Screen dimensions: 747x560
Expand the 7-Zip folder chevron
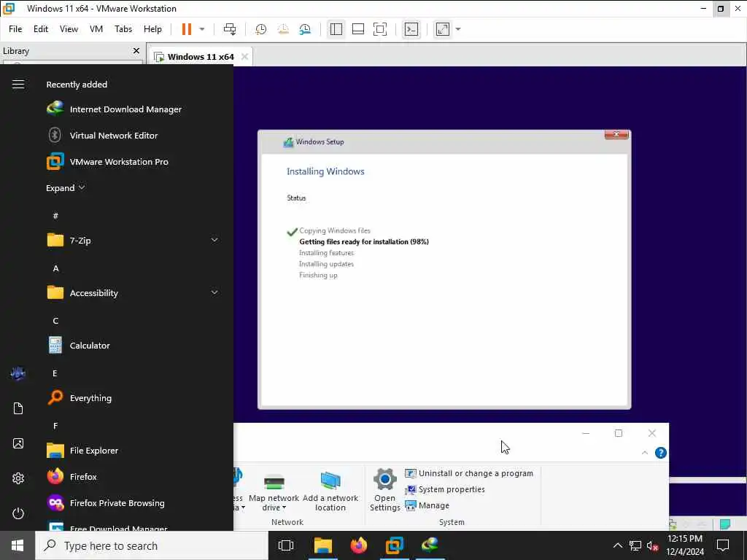pos(214,240)
